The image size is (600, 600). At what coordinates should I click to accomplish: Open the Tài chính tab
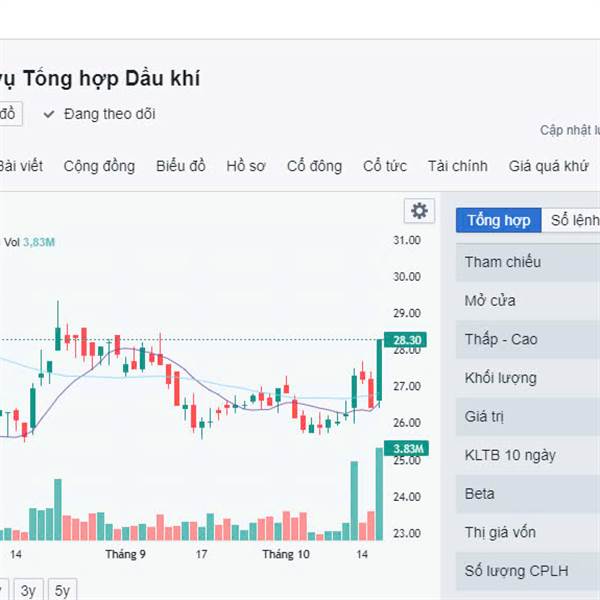pos(458,166)
